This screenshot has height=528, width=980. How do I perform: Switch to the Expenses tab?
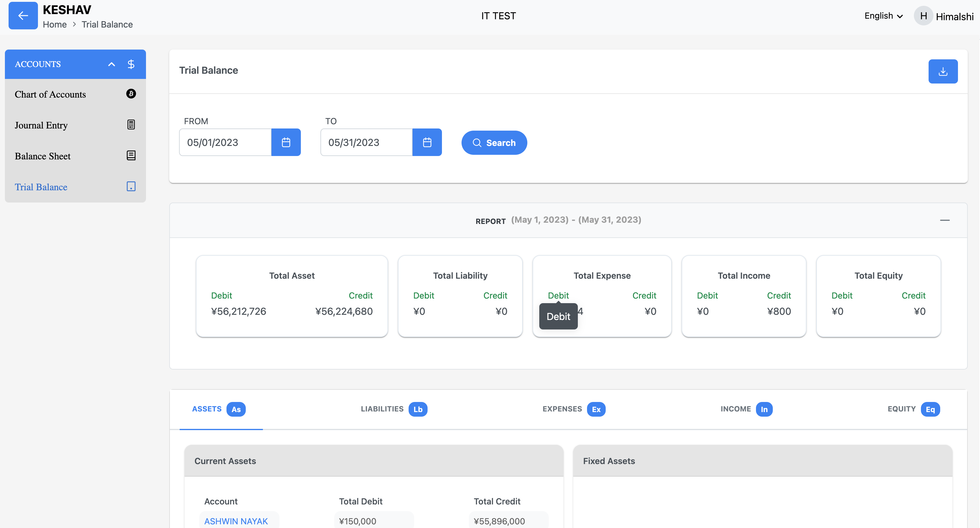click(574, 409)
